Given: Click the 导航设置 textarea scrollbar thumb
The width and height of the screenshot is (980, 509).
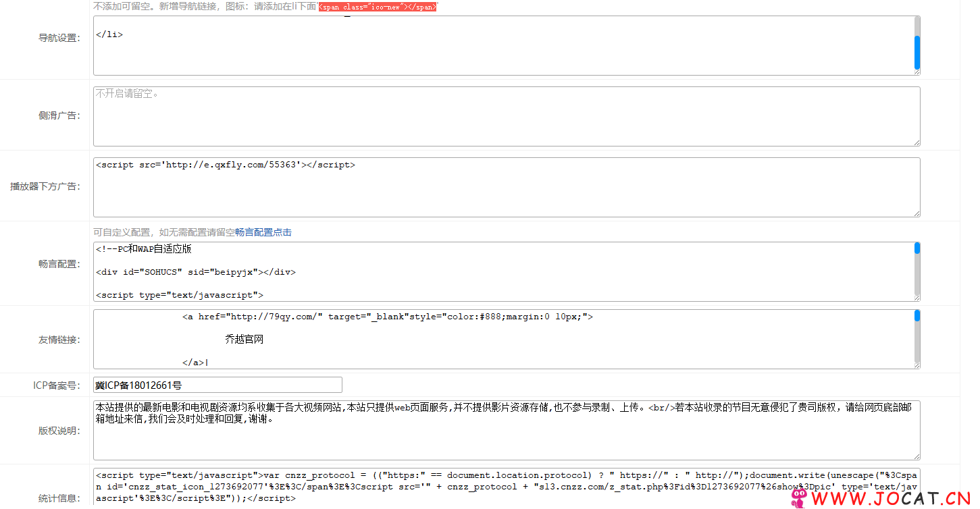Looking at the screenshot, I should pos(917,52).
